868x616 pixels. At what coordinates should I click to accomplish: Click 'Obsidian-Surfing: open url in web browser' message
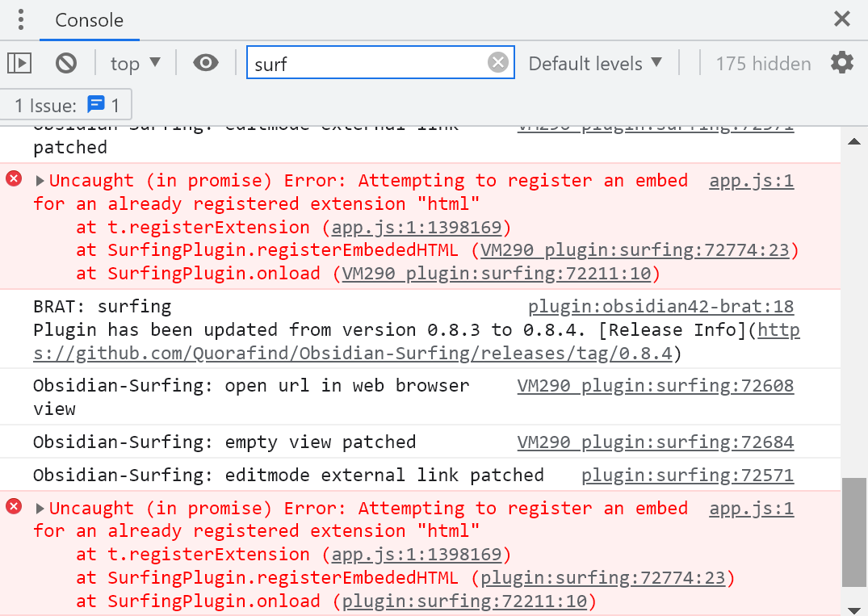point(251,397)
